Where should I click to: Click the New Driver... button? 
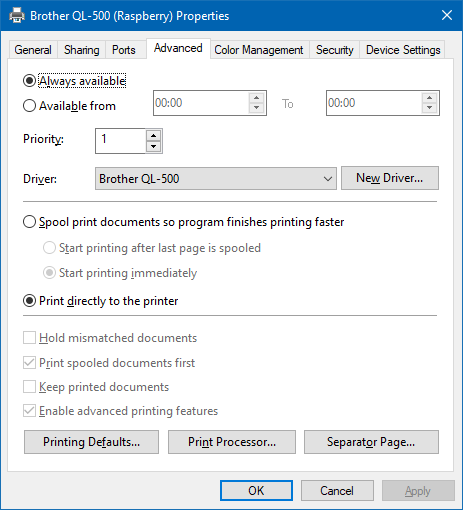390,178
